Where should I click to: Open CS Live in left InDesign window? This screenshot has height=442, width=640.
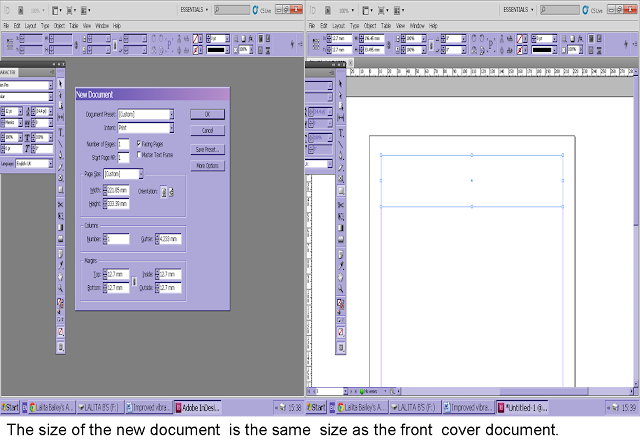tap(262, 10)
